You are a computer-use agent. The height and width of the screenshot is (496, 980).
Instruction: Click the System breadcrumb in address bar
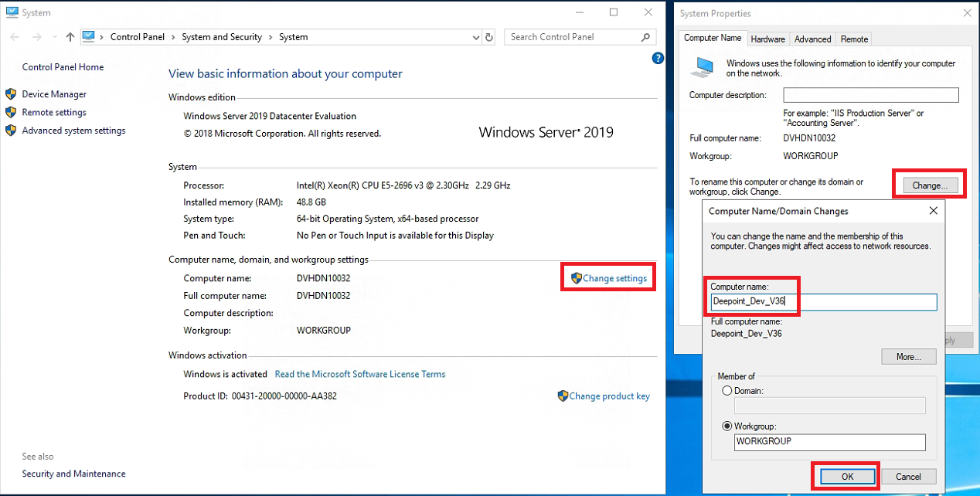point(294,37)
